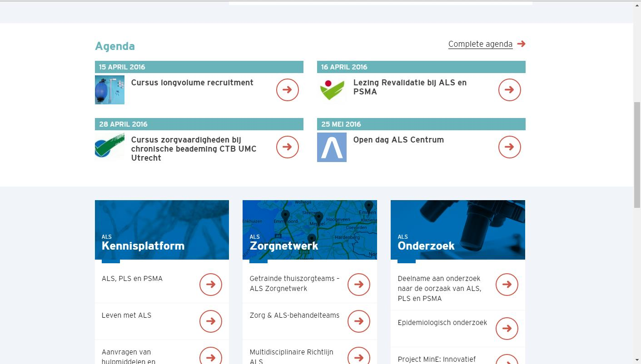Click the green logo thumbnail for Lezing Revalidatie

(x=332, y=90)
